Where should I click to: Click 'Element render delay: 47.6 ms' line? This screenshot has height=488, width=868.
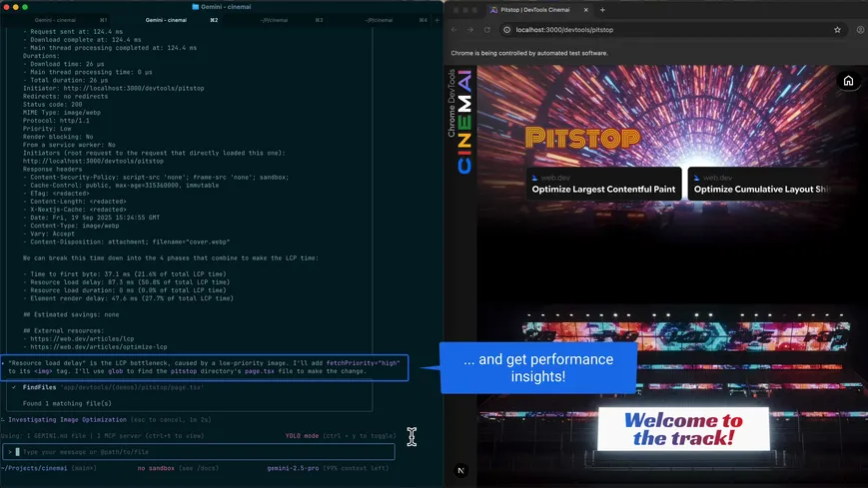[128, 298]
